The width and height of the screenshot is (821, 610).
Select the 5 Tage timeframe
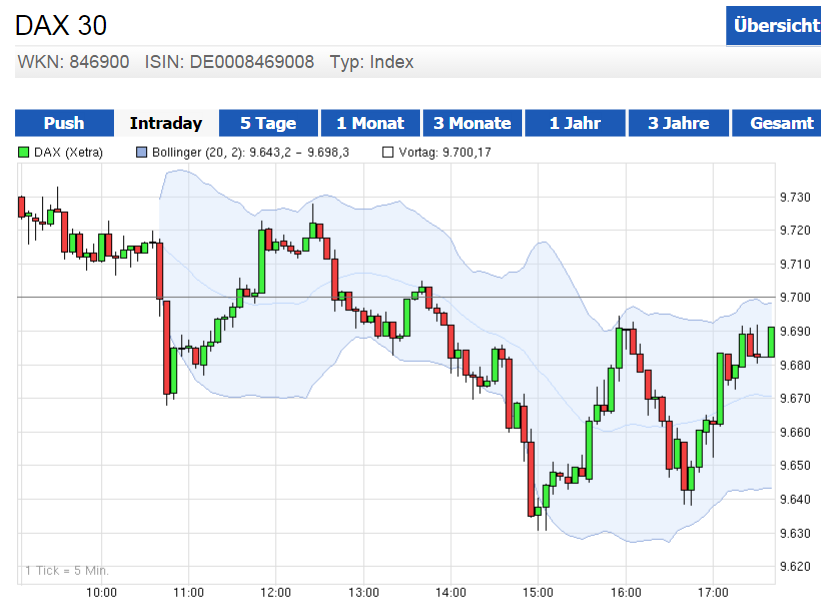pos(267,123)
